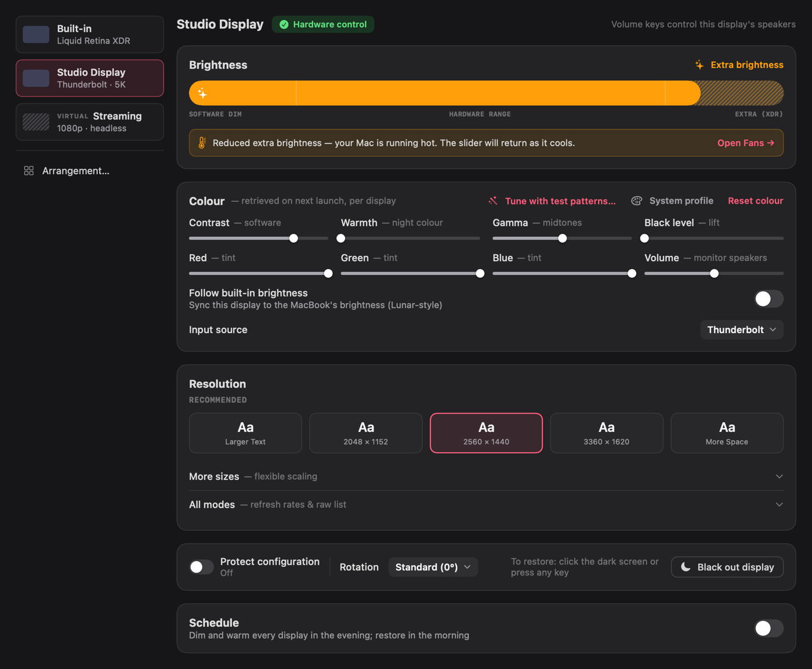The image size is (812, 669).
Task: Click the Open Fans link
Action: click(x=746, y=143)
